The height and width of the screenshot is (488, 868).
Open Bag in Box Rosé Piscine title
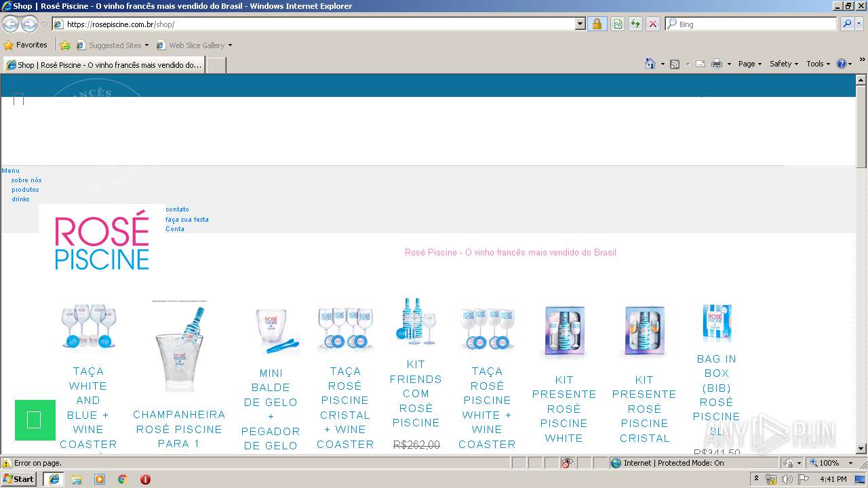716,395
